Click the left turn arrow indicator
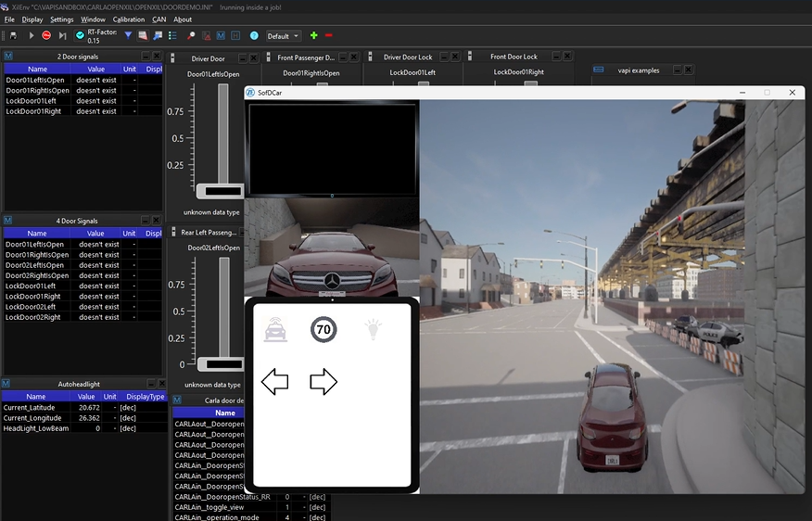812x521 pixels. 274,381
